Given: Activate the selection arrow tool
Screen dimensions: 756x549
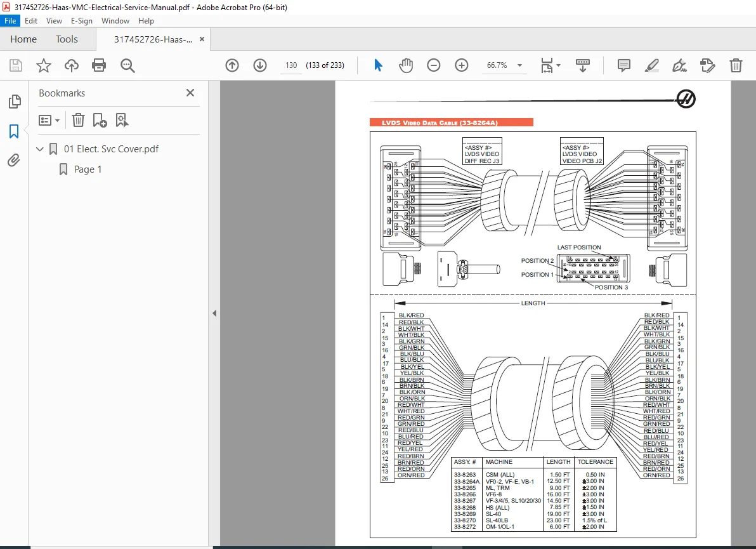Looking at the screenshot, I should (x=378, y=65).
